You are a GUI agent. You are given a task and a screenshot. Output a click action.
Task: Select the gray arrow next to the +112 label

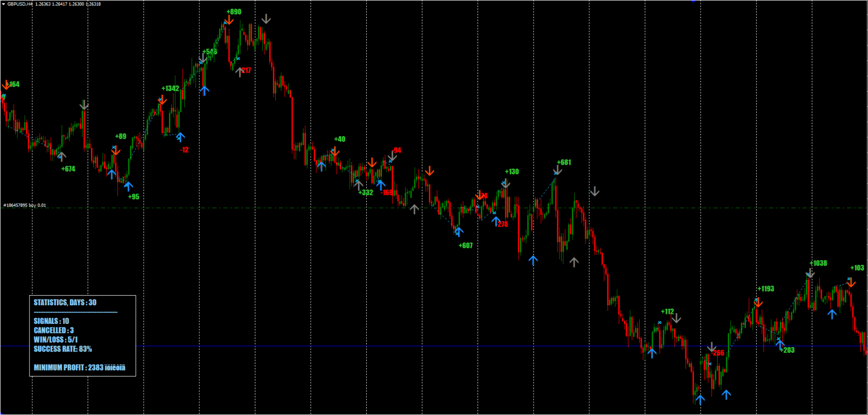click(676, 318)
